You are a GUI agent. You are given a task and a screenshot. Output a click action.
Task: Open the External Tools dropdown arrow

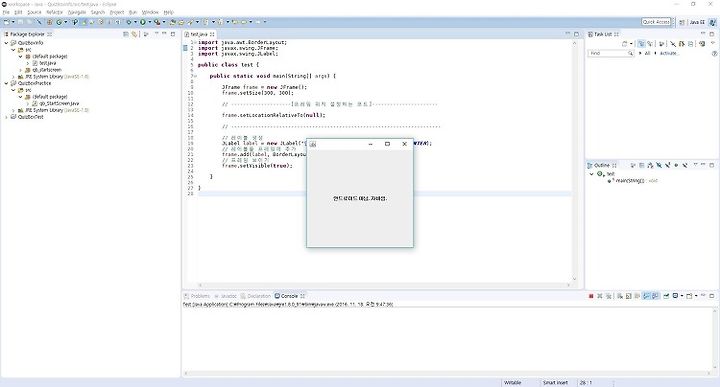pyautogui.click(x=164, y=22)
